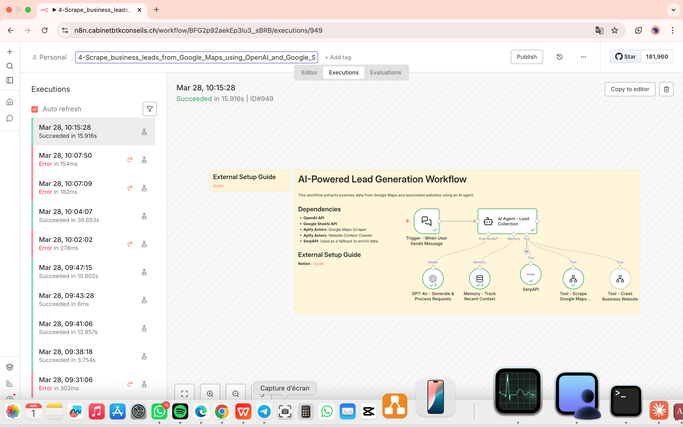Viewport: 683px width, 427px height.
Task: Delete this execution with the trash icon
Action: click(666, 89)
